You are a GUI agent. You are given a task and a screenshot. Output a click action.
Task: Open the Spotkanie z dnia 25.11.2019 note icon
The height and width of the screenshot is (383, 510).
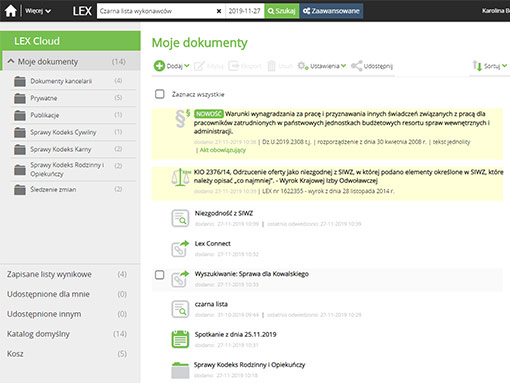click(180, 339)
